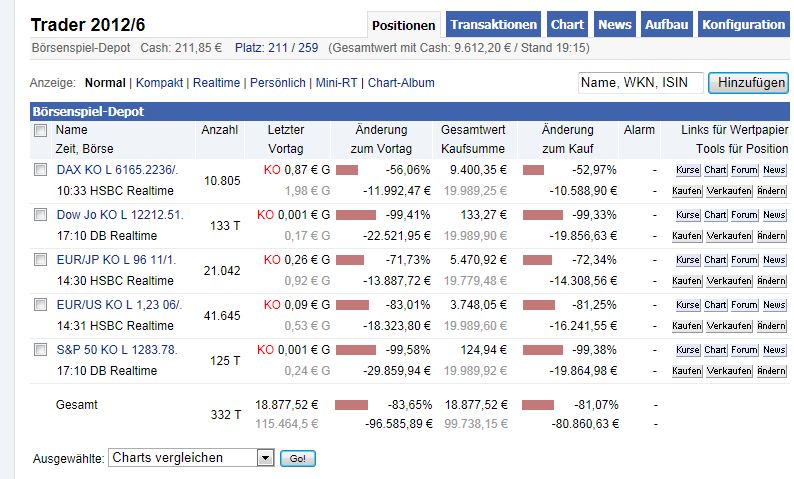
Task: Click Ändern for the EUR/US position
Action: coord(772,325)
